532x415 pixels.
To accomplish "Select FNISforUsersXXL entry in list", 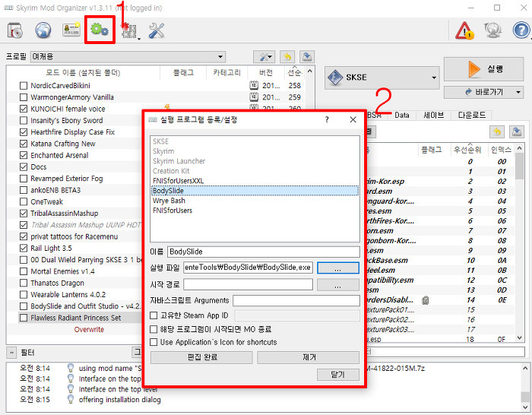I will click(255, 181).
